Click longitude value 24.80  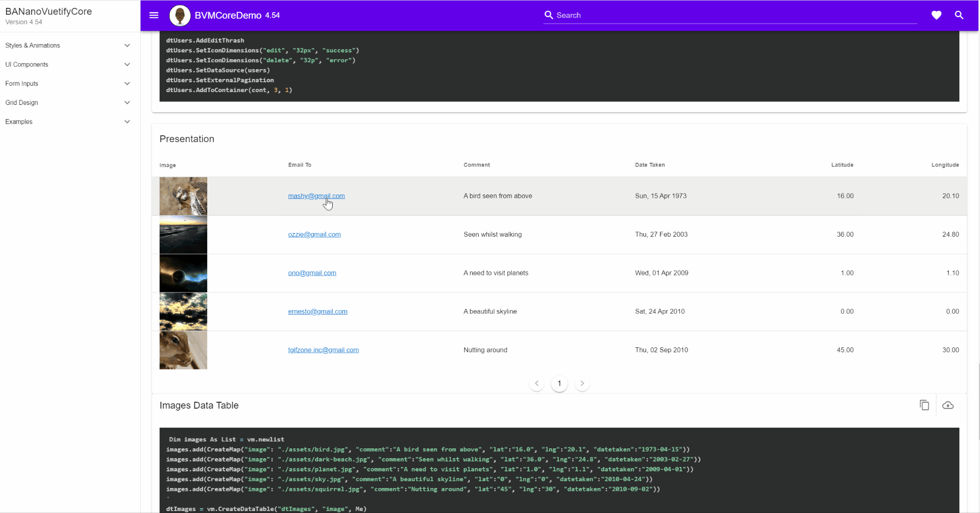point(951,235)
